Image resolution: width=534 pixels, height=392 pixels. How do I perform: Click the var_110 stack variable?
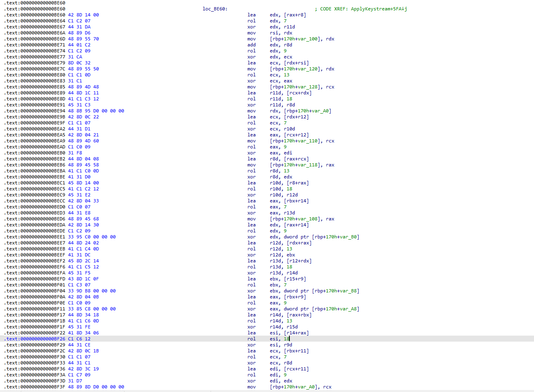click(x=308, y=141)
